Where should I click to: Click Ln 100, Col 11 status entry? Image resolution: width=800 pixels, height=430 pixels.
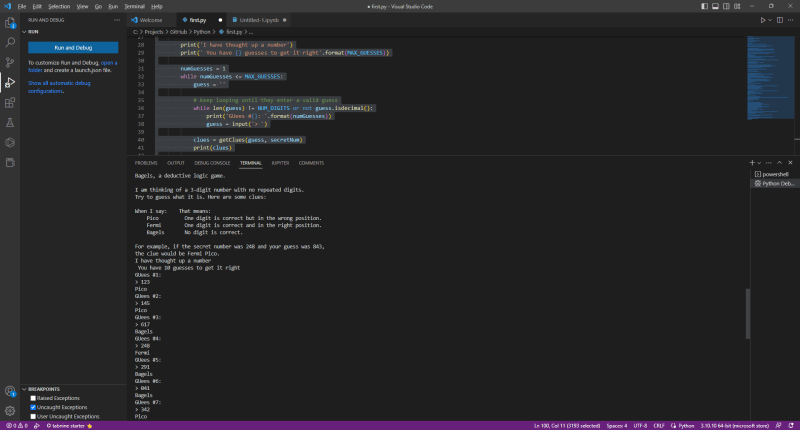click(567, 425)
